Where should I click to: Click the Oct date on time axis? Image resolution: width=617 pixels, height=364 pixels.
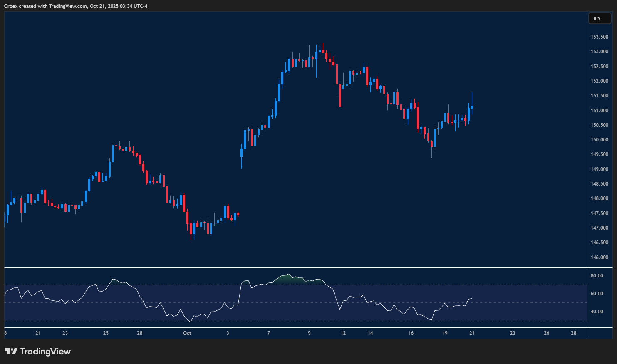click(x=187, y=333)
